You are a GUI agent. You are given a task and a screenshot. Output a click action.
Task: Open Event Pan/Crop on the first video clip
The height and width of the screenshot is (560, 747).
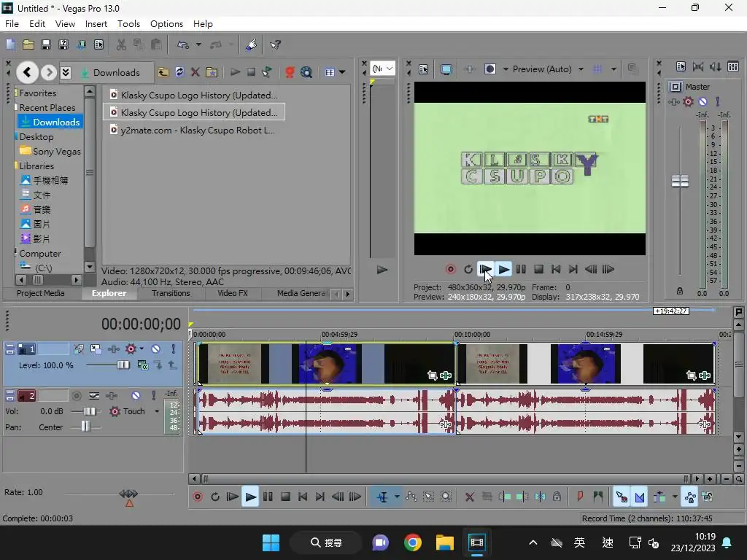[432, 376]
